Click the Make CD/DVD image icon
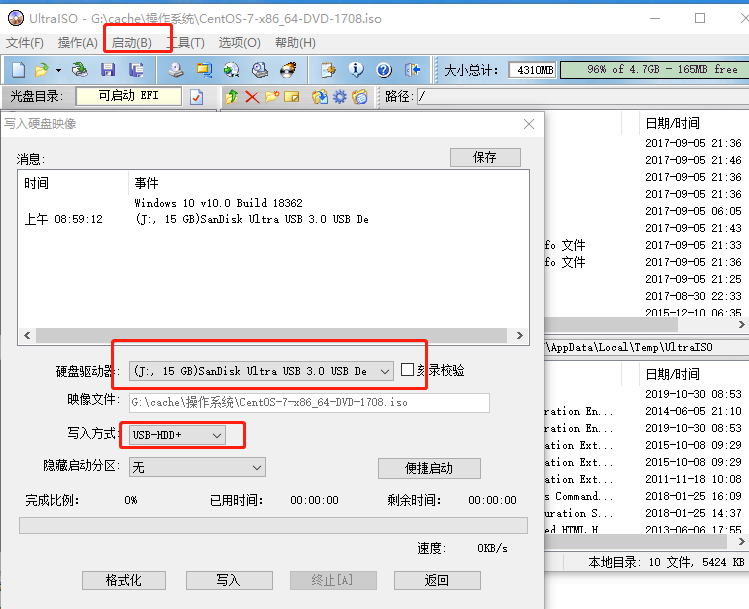749x609 pixels. coord(176,70)
